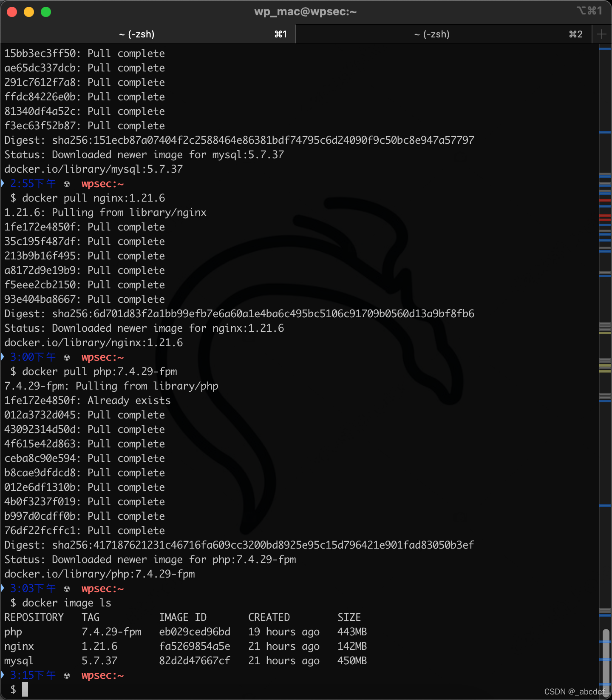Click the radioactive symbol on the 2:55 prompt
The image size is (612, 700).
[x=67, y=184]
